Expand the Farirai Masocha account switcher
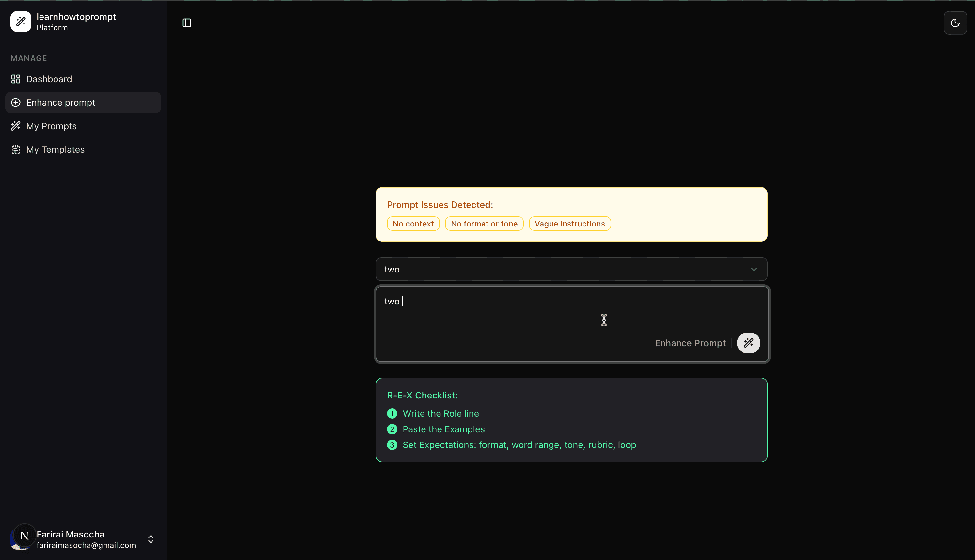 [x=151, y=539]
